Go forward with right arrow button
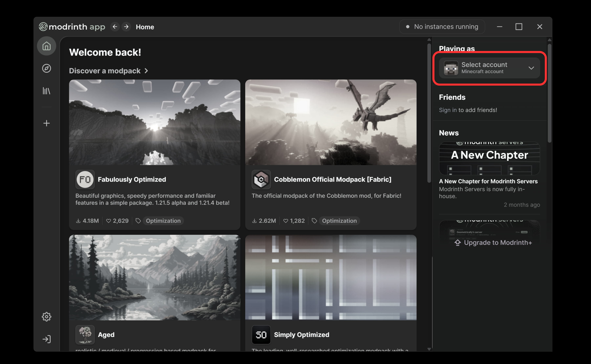The width and height of the screenshot is (591, 364). (126, 27)
